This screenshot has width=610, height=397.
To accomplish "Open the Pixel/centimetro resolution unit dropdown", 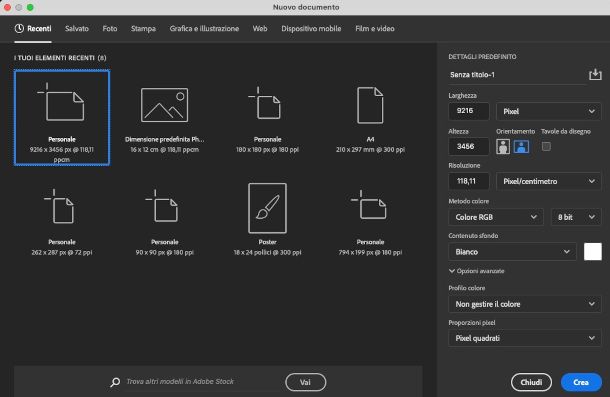I will (x=549, y=181).
